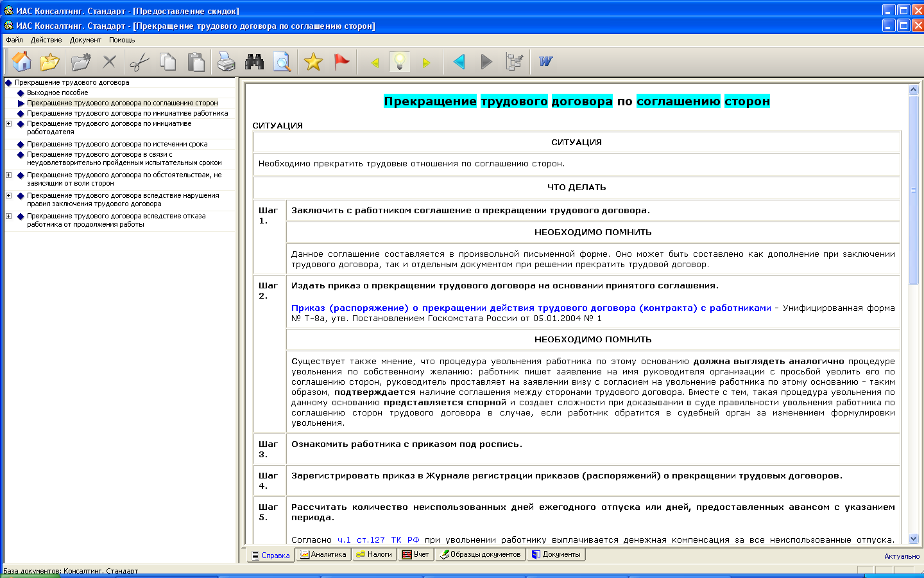The width and height of the screenshot is (924, 578).
Task: Open search with the binoculars icon
Action: click(x=254, y=62)
